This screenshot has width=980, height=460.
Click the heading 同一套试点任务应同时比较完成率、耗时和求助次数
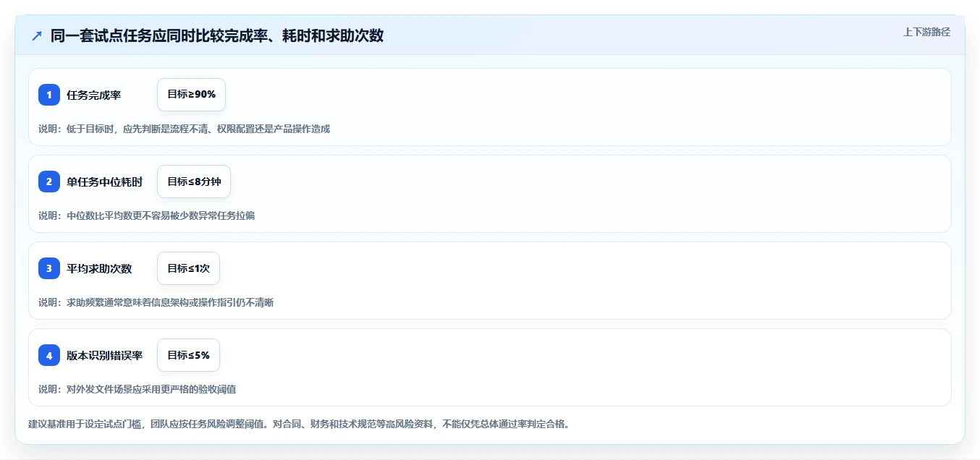click(217, 35)
